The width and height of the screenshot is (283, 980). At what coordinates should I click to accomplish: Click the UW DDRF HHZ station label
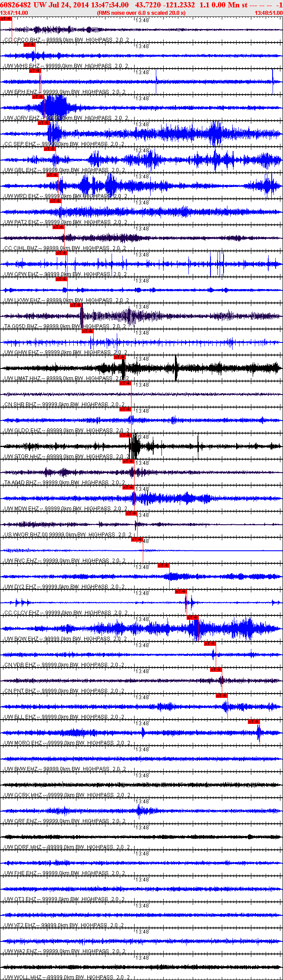pyautogui.click(x=67, y=847)
